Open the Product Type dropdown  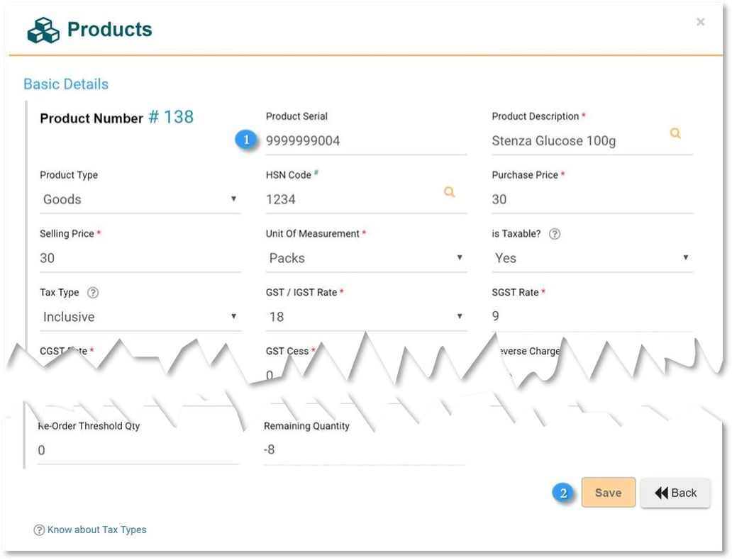tap(233, 199)
